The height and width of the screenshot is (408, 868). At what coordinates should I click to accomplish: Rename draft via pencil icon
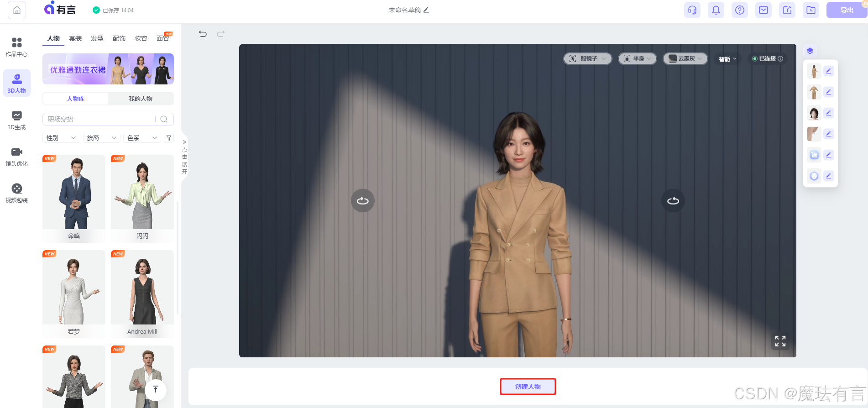[426, 10]
